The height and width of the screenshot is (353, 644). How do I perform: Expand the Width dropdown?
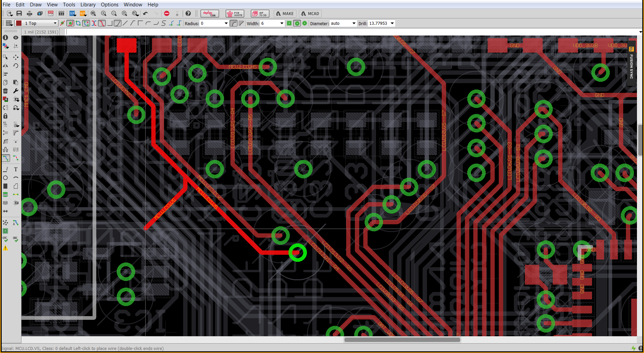point(282,23)
